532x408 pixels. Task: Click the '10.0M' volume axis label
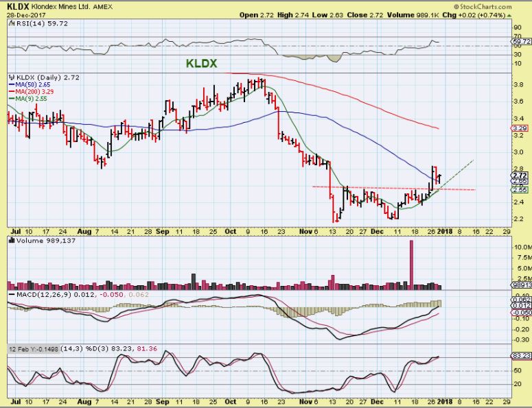coord(522,247)
